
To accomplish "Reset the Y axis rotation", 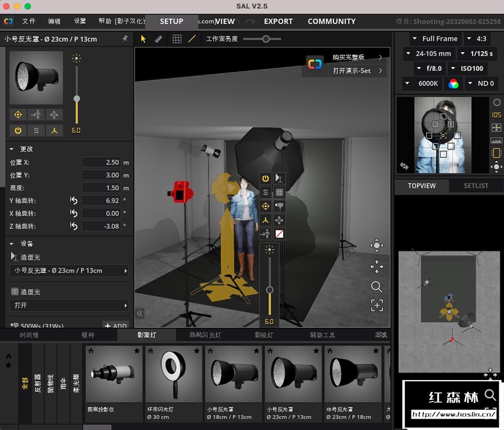I will pos(74,200).
